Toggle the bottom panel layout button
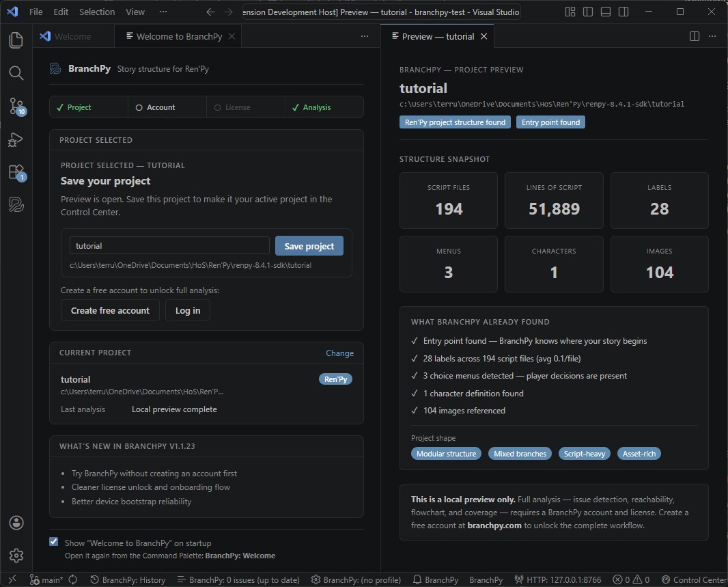Viewport: 728px width, 587px height. click(x=606, y=12)
